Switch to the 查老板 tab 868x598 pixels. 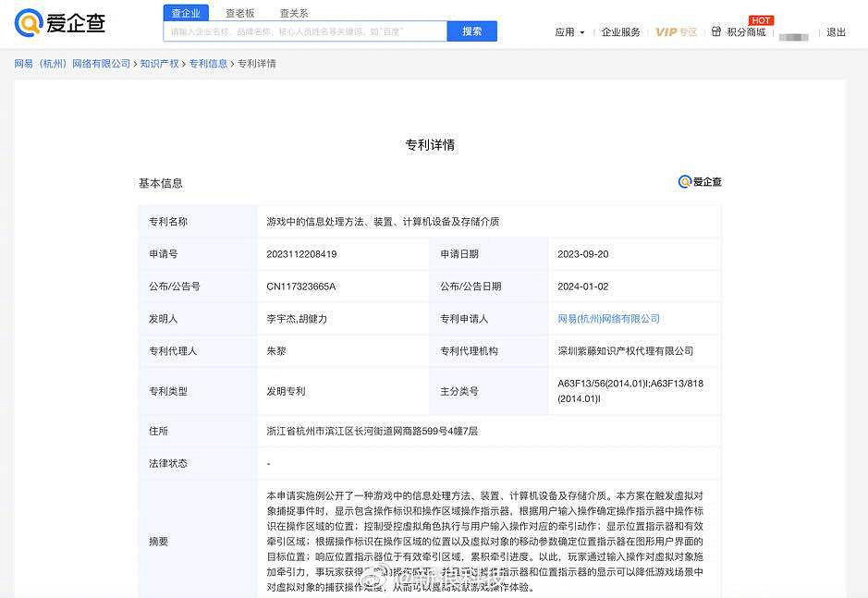click(240, 12)
